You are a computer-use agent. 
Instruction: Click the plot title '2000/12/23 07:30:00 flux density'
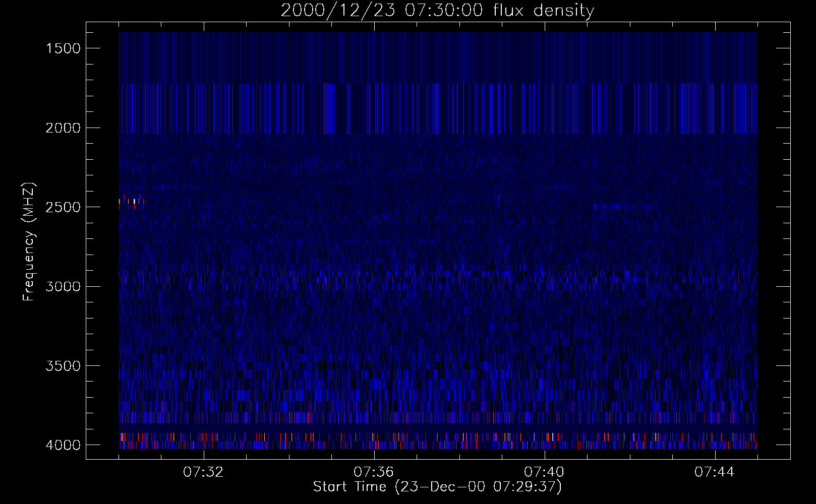(x=437, y=11)
